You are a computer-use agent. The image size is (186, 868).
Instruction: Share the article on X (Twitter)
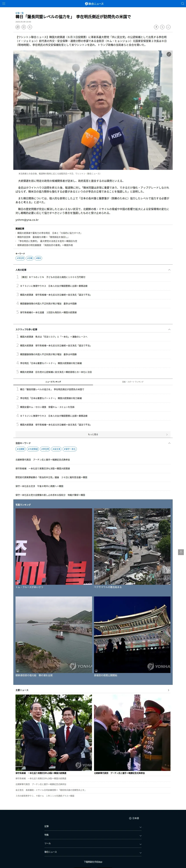pyautogui.click(x=162, y=27)
